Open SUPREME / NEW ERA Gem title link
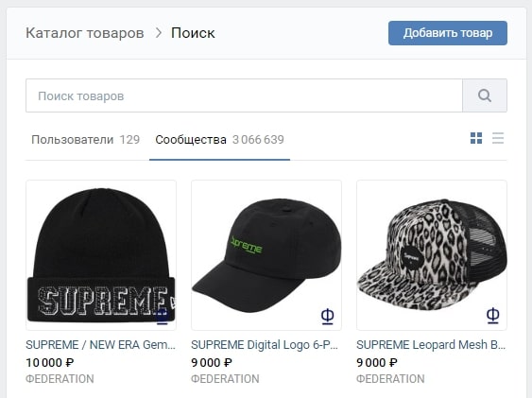The image size is (532, 398). click(x=101, y=345)
